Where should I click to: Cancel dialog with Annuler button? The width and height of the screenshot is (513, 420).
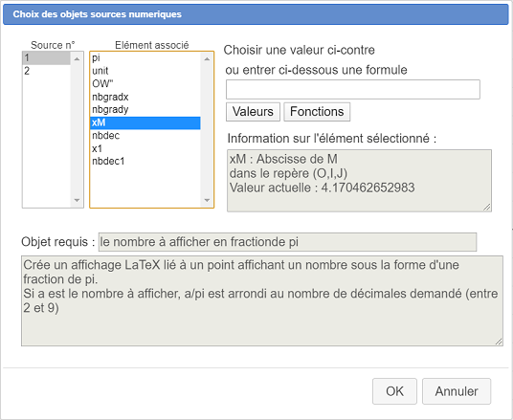457,391
